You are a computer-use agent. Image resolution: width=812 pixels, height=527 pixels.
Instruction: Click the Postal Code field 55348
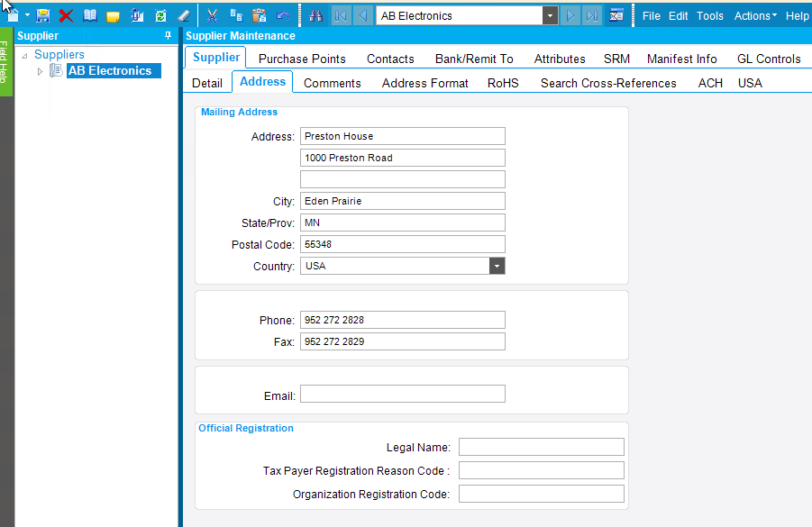(402, 244)
